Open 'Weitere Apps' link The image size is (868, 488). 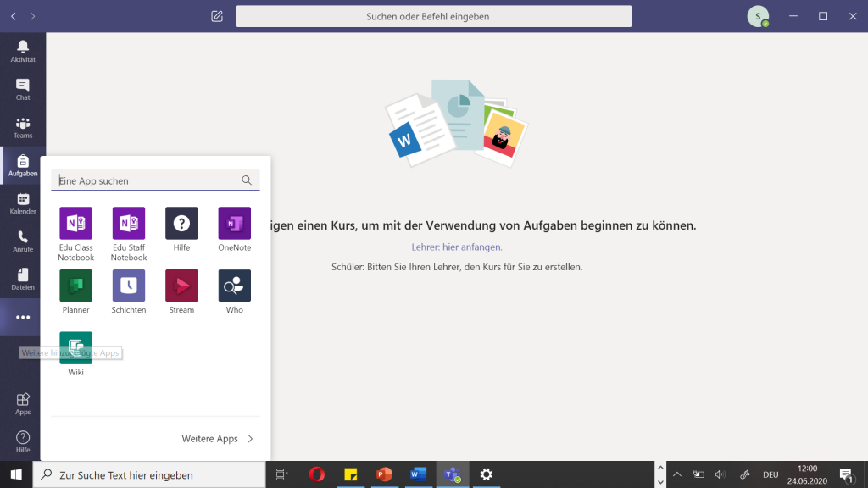217,438
